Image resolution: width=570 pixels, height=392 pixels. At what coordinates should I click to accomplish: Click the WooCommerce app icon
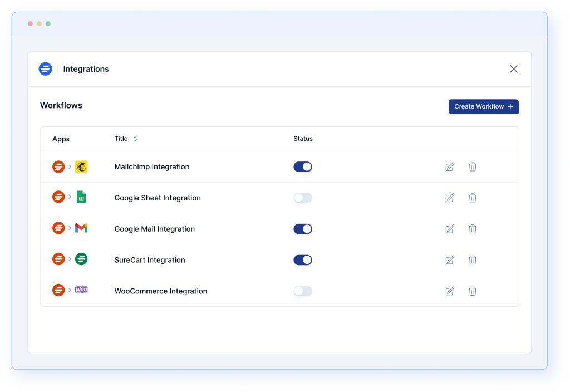[x=81, y=290]
